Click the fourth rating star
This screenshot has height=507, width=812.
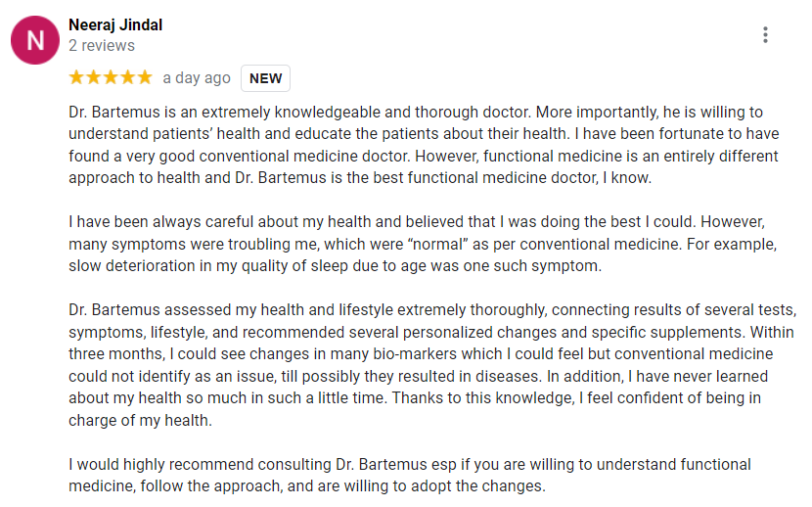click(x=127, y=77)
